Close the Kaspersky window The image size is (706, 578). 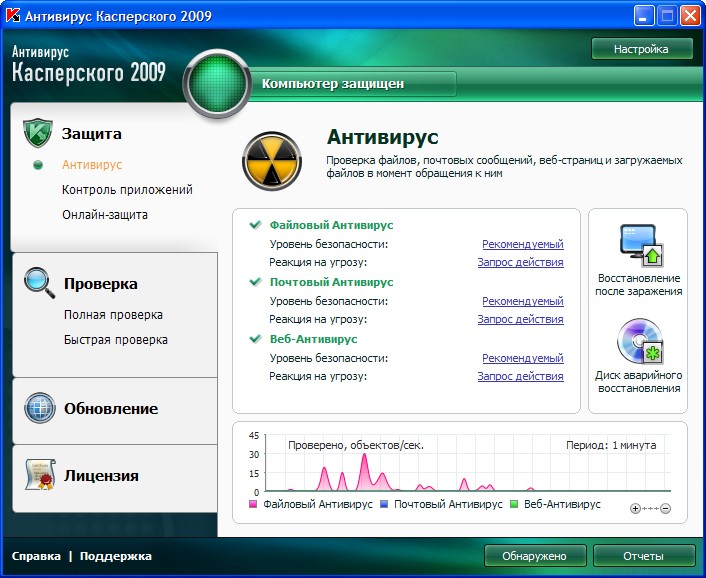coord(690,16)
